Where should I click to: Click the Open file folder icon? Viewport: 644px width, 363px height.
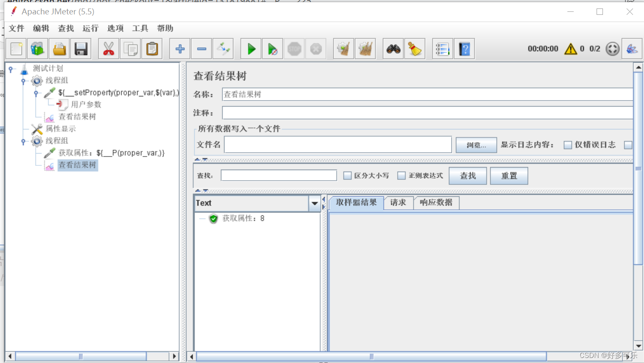click(x=59, y=49)
